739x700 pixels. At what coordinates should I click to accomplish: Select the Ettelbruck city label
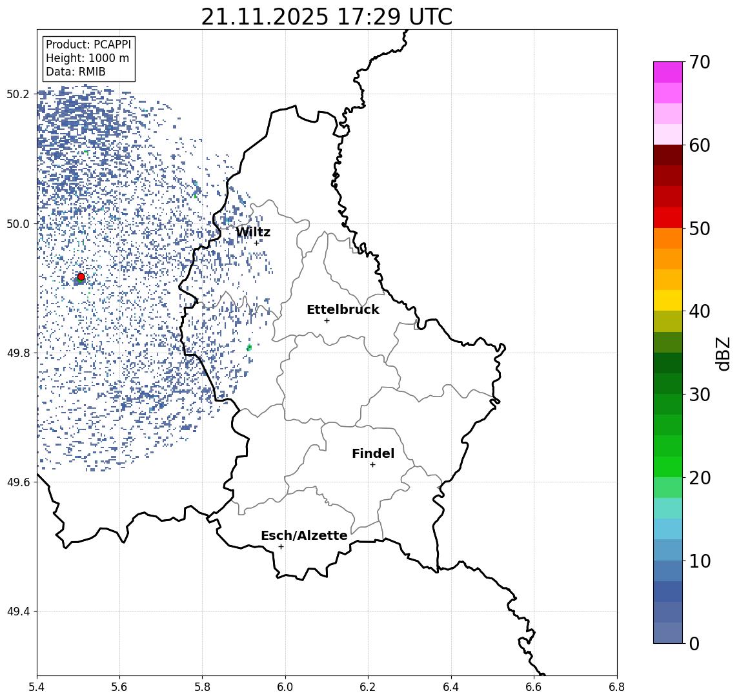[343, 309]
